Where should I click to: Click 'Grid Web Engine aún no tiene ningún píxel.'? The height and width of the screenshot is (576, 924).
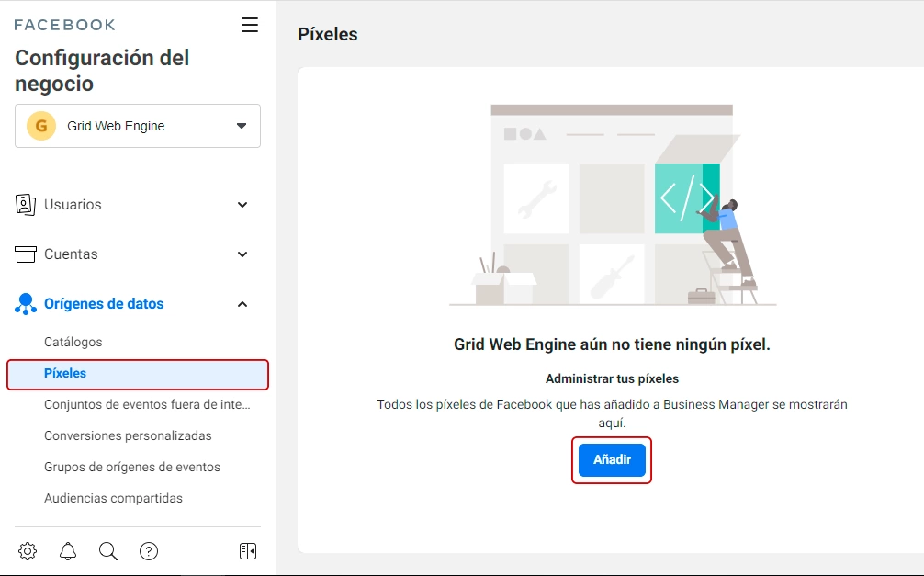click(x=612, y=344)
